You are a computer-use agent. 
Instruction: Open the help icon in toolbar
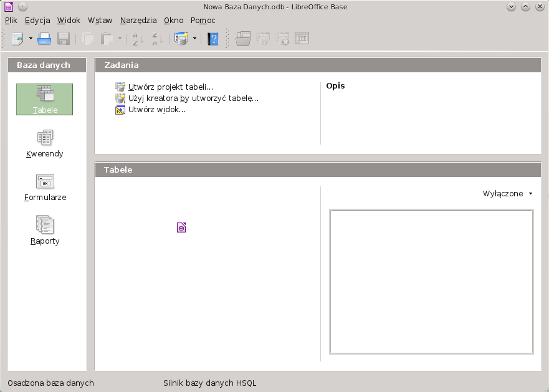click(213, 39)
